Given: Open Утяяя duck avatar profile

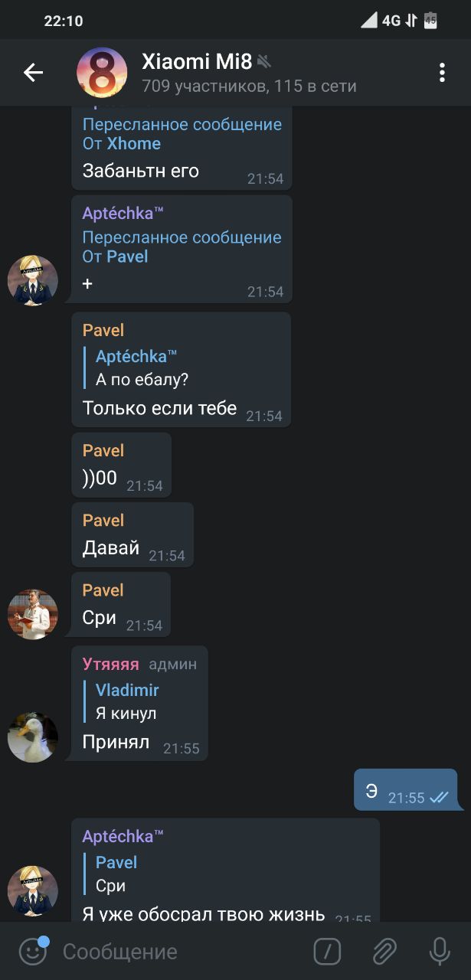Looking at the screenshot, I should (33, 737).
